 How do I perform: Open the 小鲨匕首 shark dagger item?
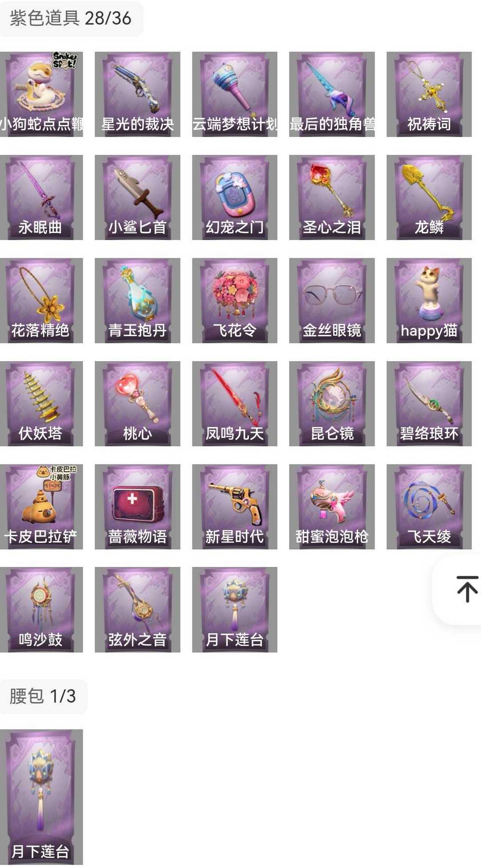point(137,197)
